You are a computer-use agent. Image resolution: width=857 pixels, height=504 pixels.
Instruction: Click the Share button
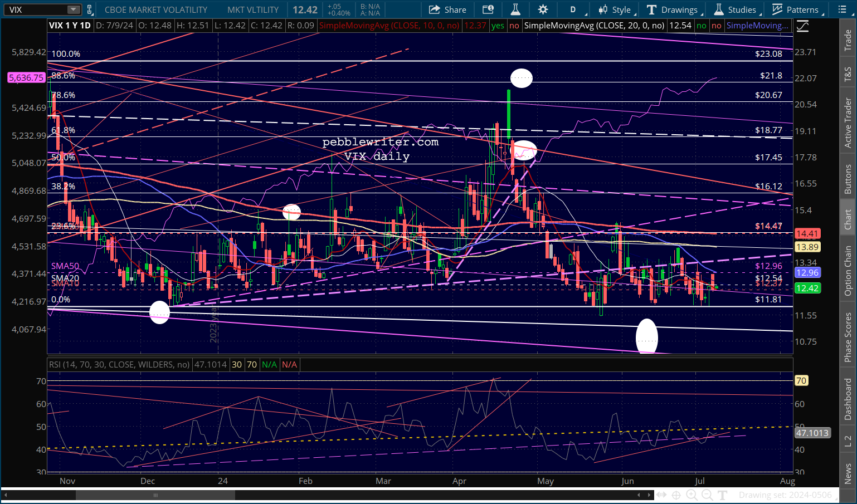(447, 9)
